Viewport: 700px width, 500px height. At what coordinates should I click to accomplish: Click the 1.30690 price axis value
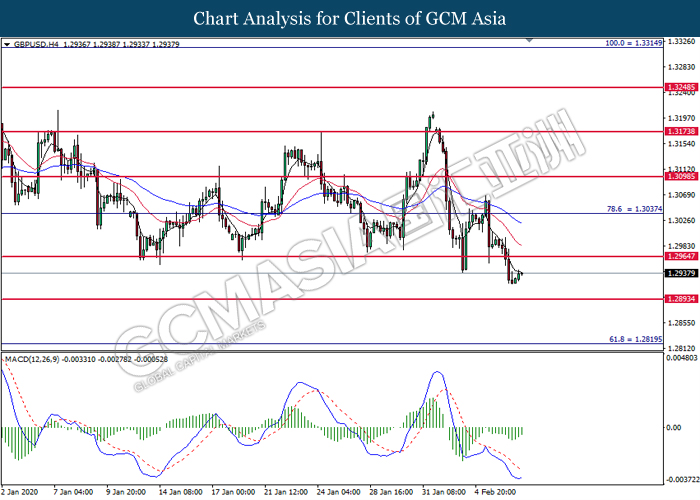[681, 195]
